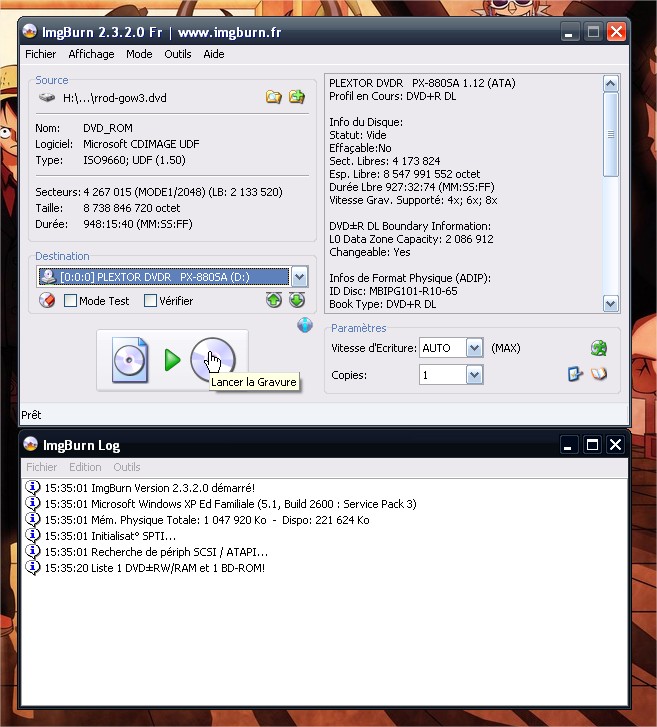Screen dimensions: 657x727
Task: Open Fichier menu in ImgBurn Log window
Action: pyautogui.click(x=41, y=467)
